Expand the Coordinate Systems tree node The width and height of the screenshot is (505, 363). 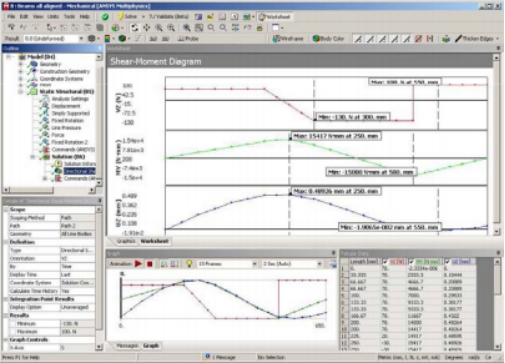pos(21,79)
